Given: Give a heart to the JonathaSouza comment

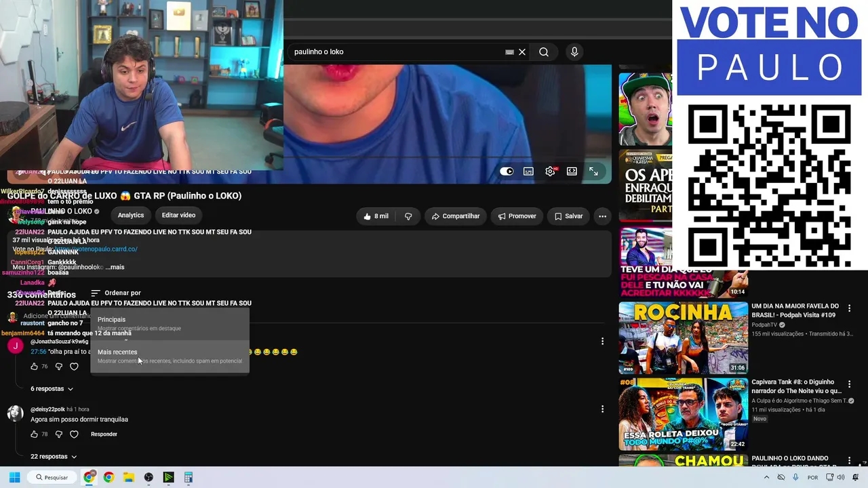Looking at the screenshot, I should pyautogui.click(x=75, y=367).
